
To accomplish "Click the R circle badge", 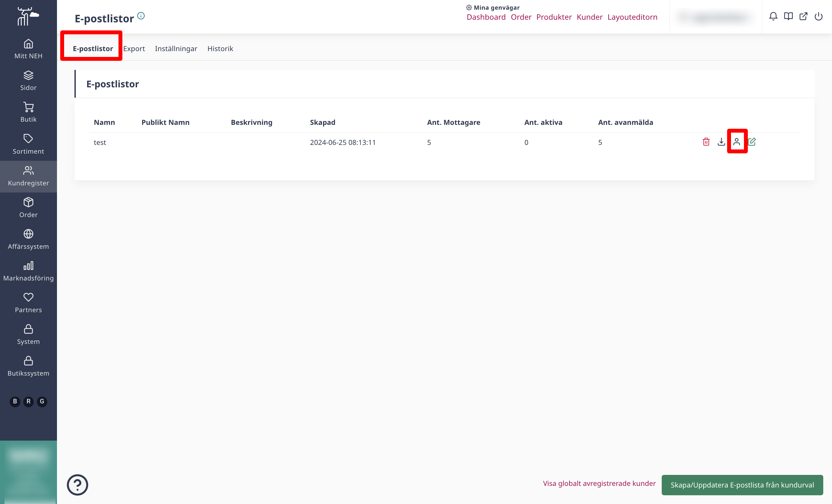I will 28,401.
